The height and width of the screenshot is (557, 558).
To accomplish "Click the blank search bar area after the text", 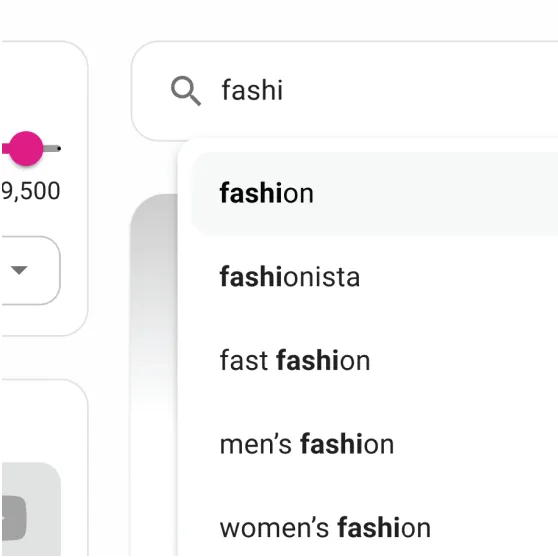I will click(420, 91).
